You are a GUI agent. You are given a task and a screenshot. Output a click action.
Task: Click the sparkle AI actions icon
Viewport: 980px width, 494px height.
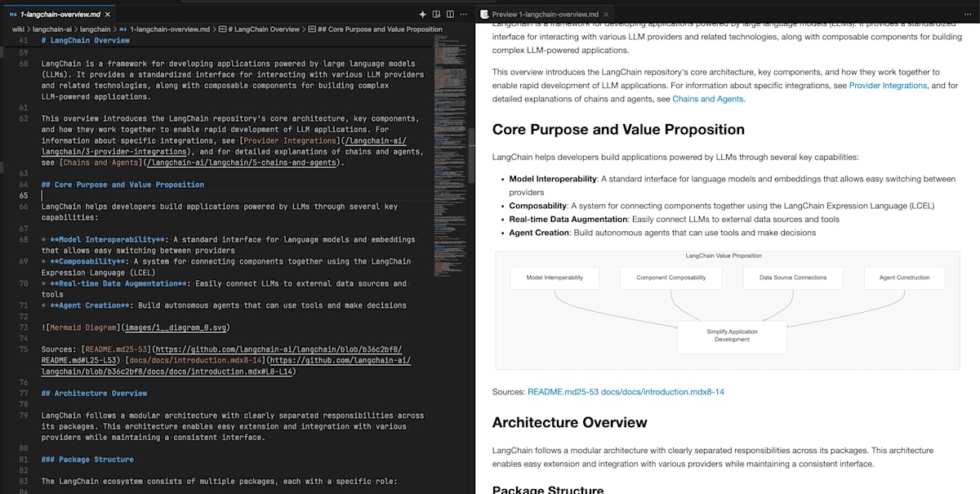422,14
